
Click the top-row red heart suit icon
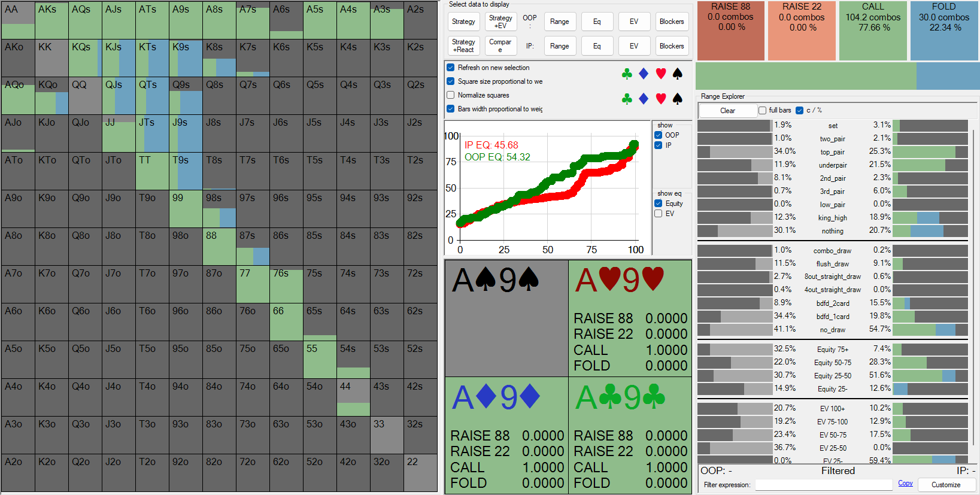661,74
